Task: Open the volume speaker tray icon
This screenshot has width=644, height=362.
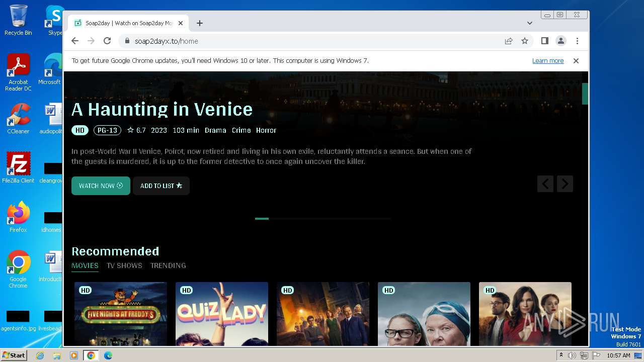Action: [572, 355]
